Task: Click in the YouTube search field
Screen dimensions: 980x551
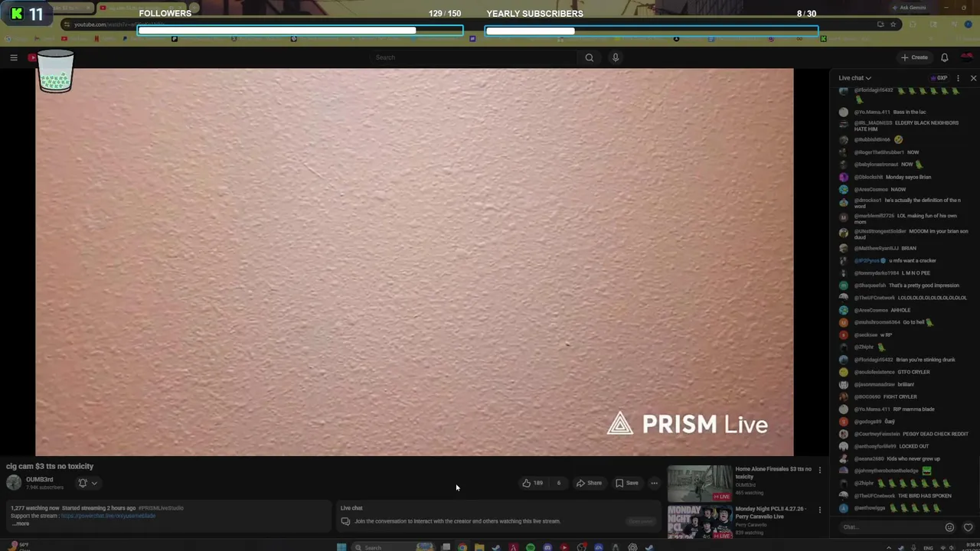Action: point(473,57)
